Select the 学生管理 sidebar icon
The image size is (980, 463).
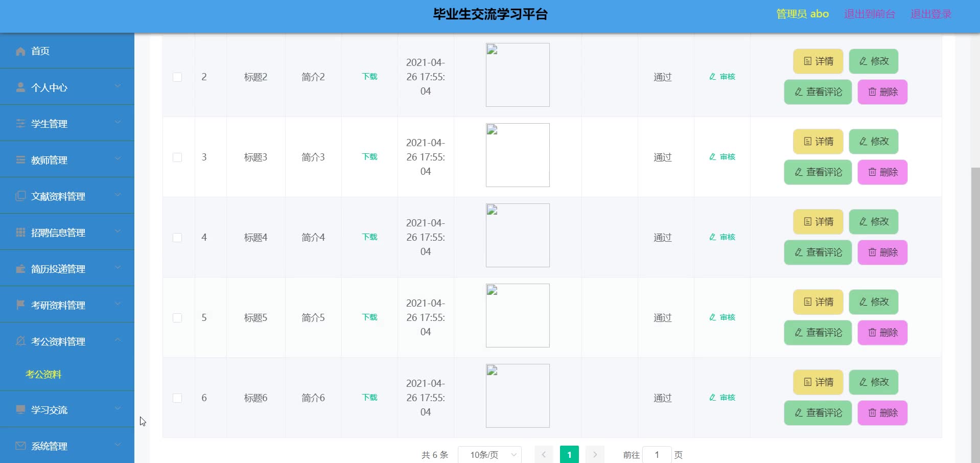20,124
